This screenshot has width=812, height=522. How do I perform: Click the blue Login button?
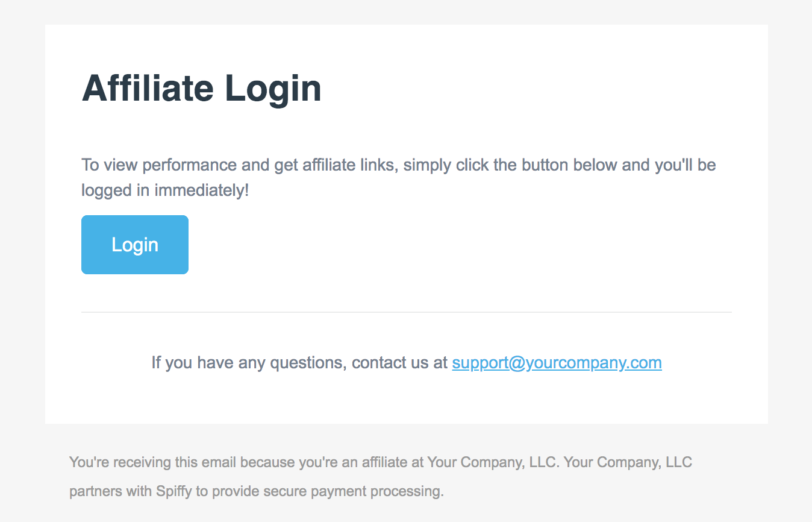tap(135, 245)
